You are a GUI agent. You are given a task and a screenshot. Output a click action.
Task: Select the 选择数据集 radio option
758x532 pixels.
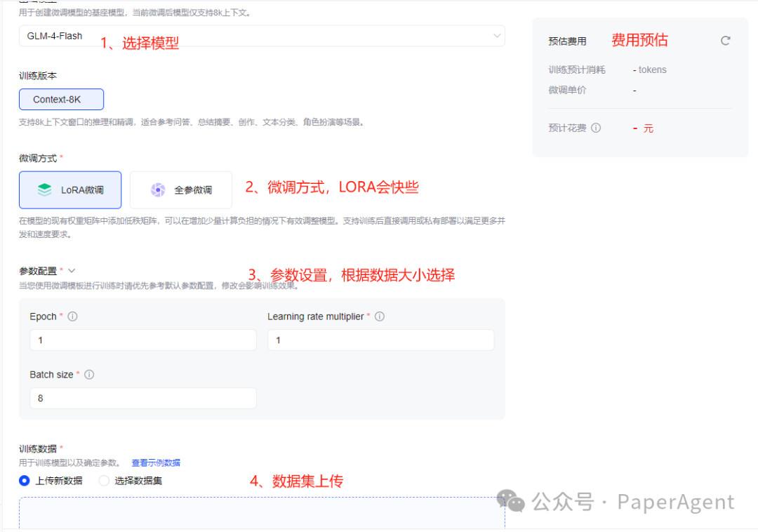point(104,481)
